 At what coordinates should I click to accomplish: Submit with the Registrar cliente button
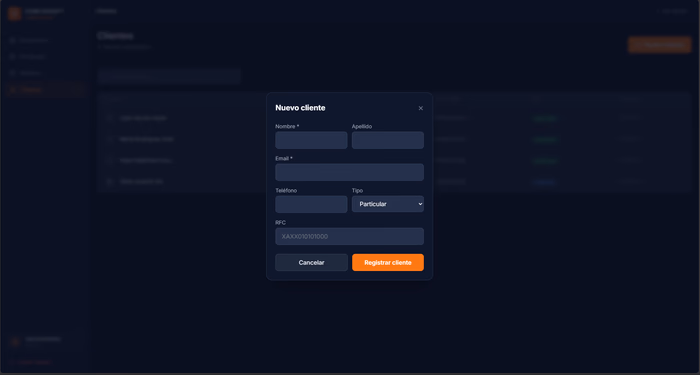click(x=388, y=262)
